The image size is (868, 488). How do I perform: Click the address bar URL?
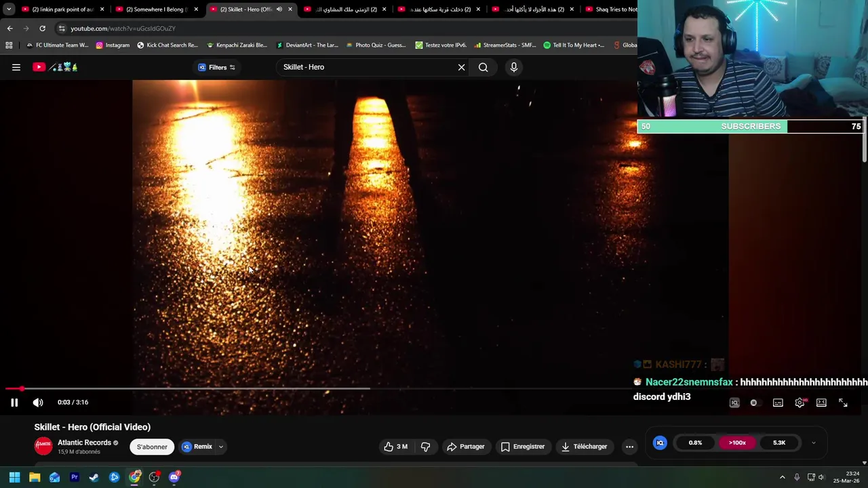coord(123,28)
